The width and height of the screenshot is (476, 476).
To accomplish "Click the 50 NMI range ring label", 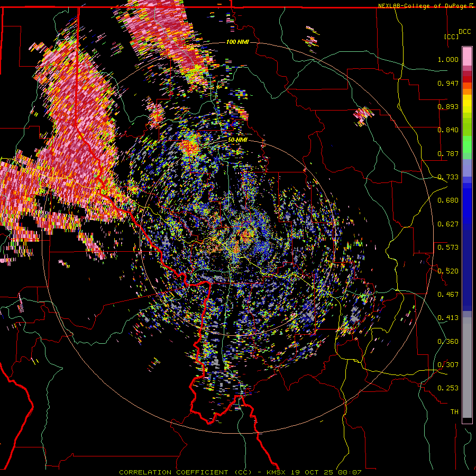I will click(237, 140).
